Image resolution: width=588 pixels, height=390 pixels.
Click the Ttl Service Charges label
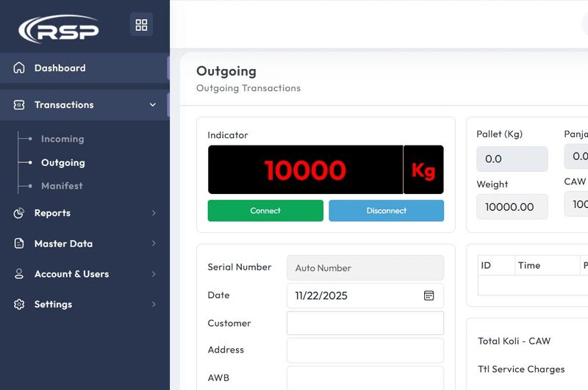click(521, 369)
